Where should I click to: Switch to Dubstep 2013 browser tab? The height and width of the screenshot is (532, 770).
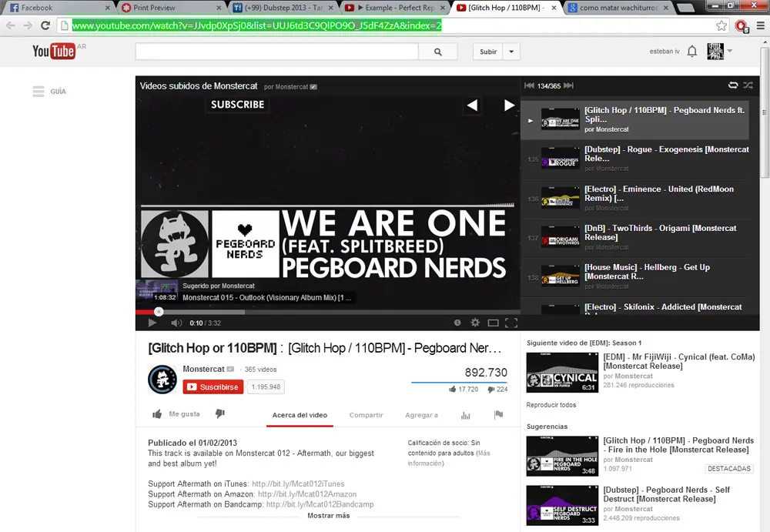[x=284, y=8]
